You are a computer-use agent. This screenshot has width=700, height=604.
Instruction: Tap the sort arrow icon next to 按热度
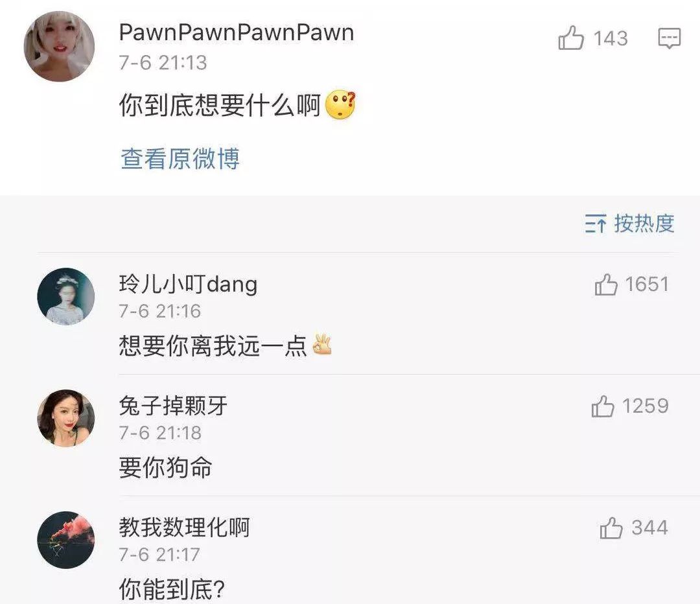[596, 224]
